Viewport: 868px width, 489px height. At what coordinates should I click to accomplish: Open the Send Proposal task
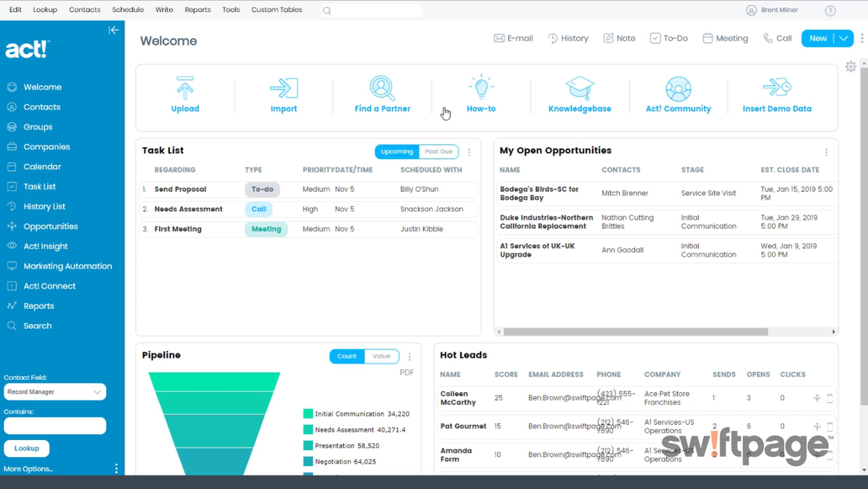309,189
